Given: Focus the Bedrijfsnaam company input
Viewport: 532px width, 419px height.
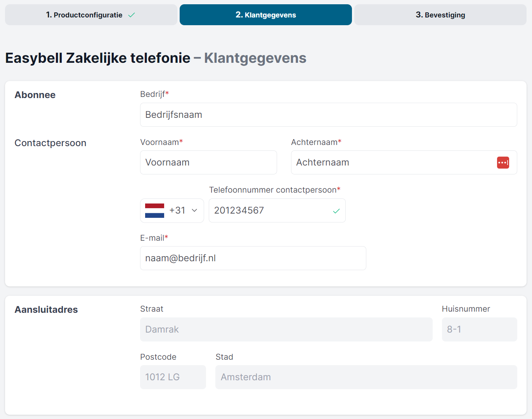Looking at the screenshot, I should (328, 115).
